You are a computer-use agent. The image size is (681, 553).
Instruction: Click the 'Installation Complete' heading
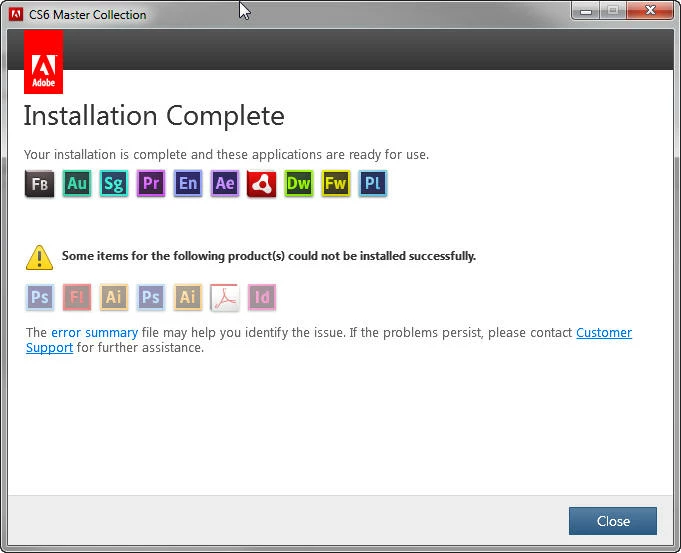point(154,116)
